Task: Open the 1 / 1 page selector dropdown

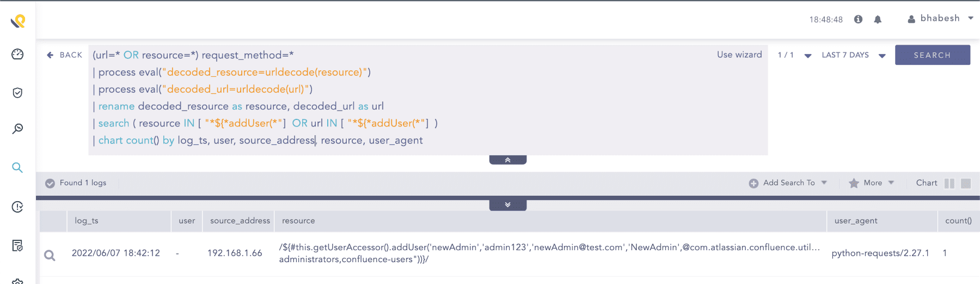Action: click(x=794, y=55)
